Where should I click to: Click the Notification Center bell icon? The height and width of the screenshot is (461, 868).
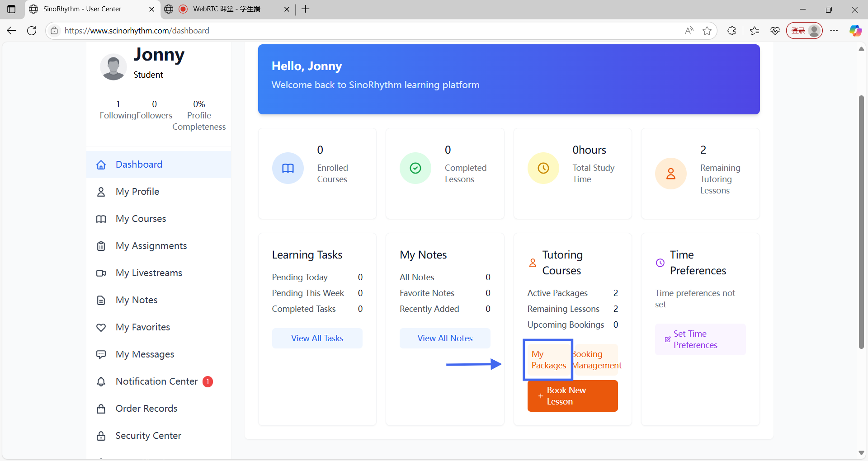click(x=101, y=381)
